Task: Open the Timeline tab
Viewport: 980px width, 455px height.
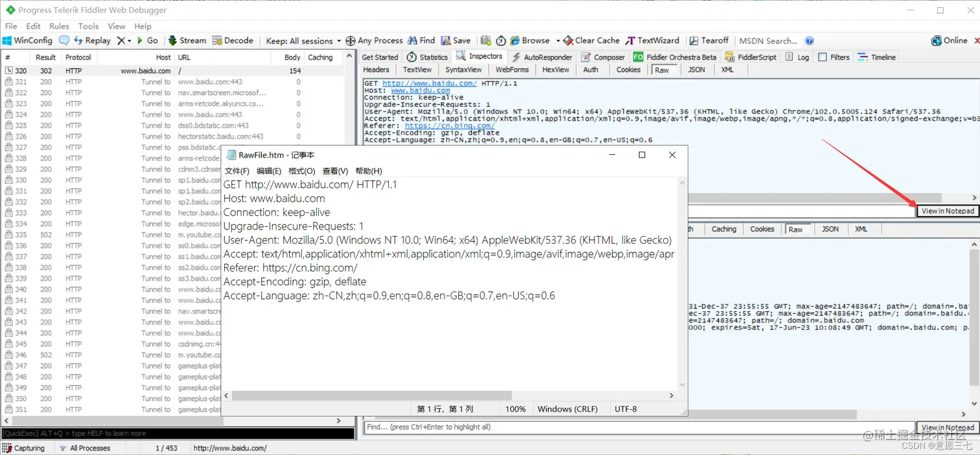Action: point(876,57)
